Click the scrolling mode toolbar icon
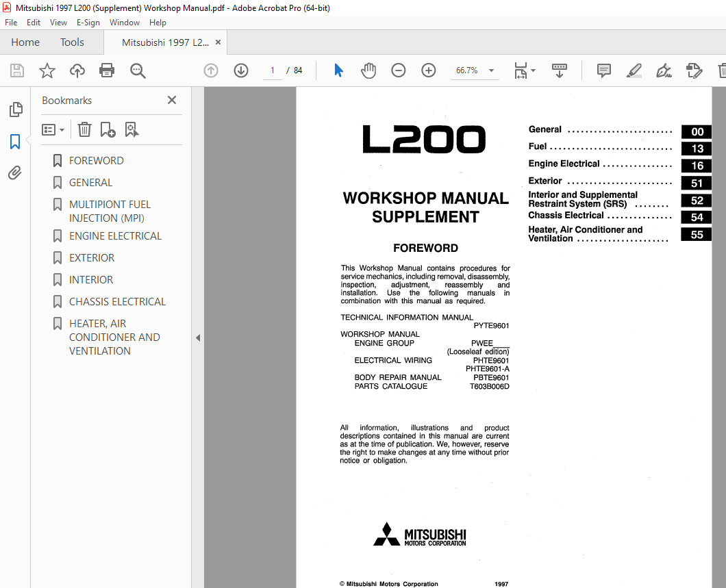Image resolution: width=726 pixels, height=588 pixels. point(560,71)
